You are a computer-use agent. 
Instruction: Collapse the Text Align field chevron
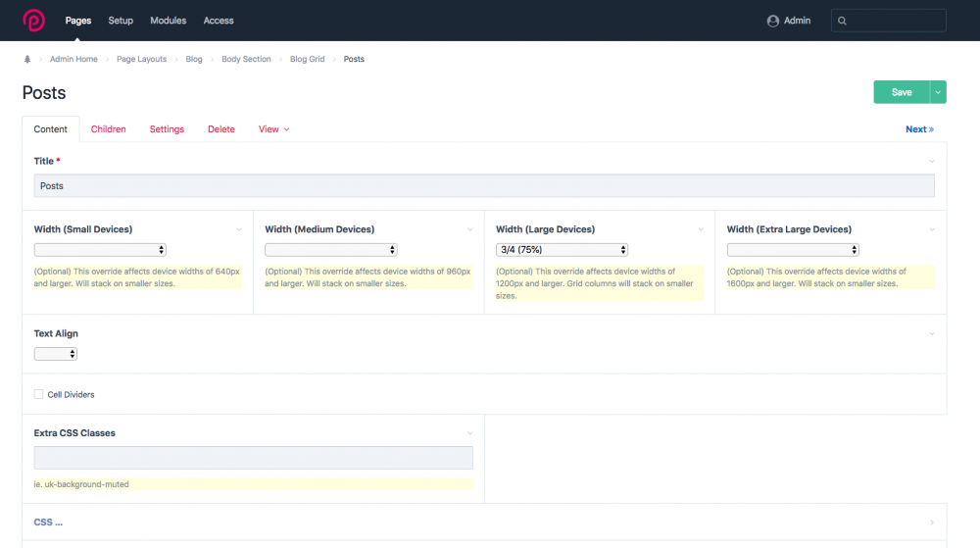(x=932, y=334)
